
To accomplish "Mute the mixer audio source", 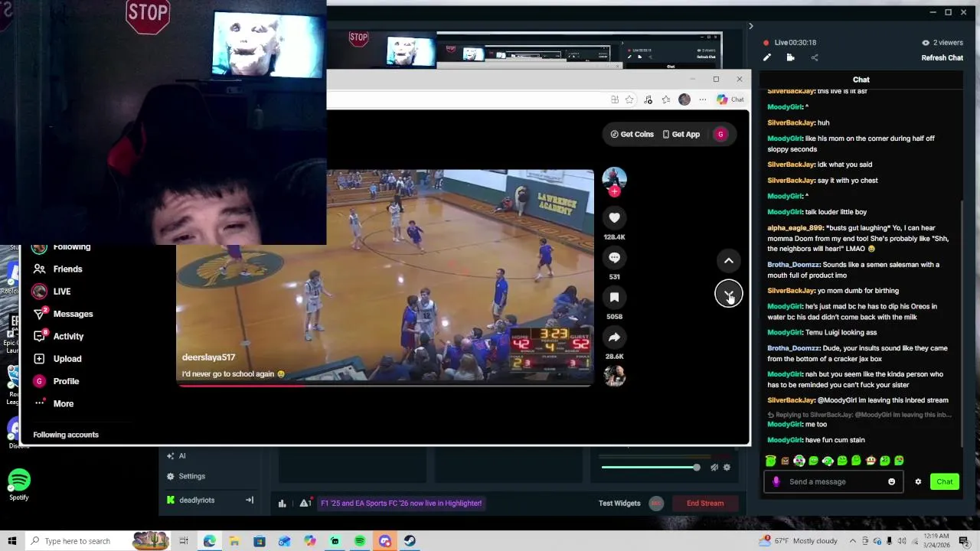I will pos(714,468).
